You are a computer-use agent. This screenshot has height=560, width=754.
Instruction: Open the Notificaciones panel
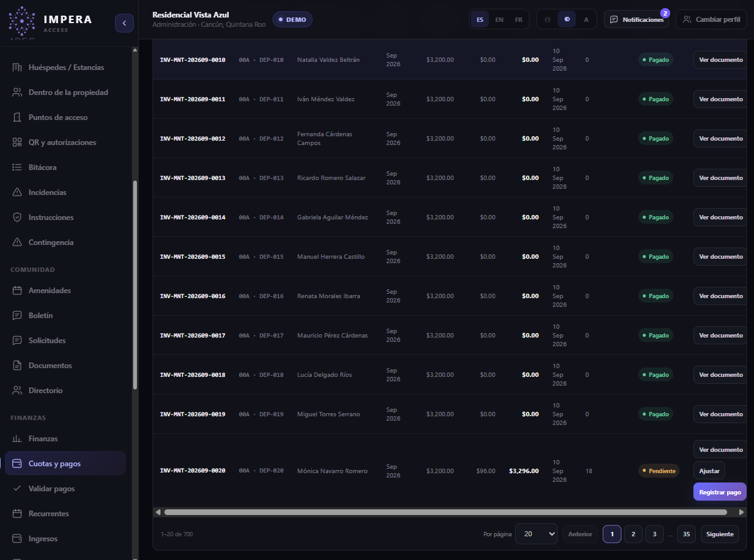[x=636, y=19]
